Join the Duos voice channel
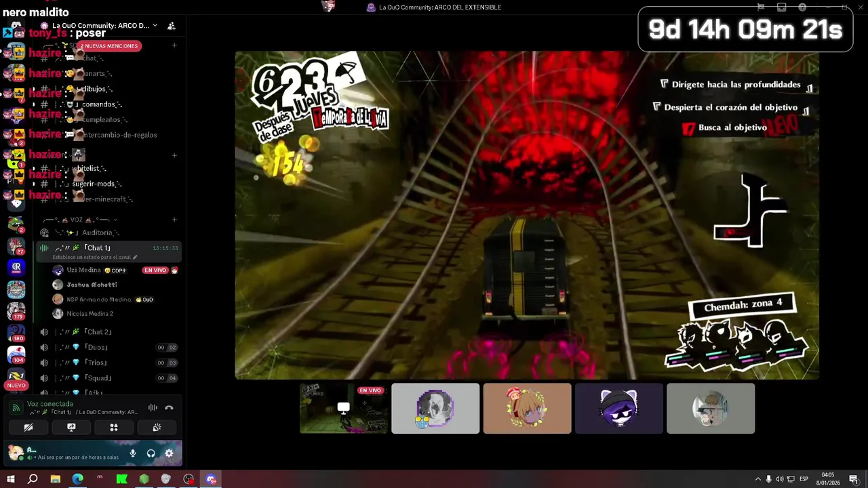The width and height of the screenshot is (868, 488). click(x=108, y=347)
